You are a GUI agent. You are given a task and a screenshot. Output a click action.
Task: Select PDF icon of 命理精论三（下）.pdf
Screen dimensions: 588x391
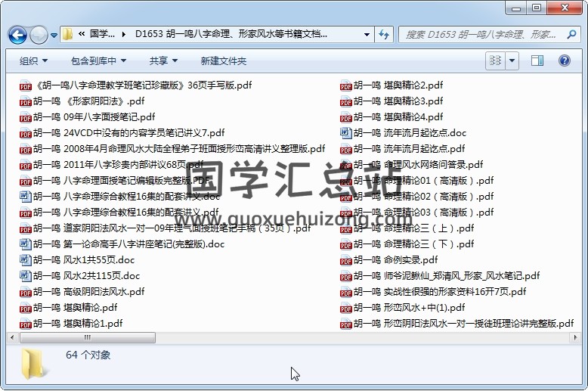coord(345,244)
